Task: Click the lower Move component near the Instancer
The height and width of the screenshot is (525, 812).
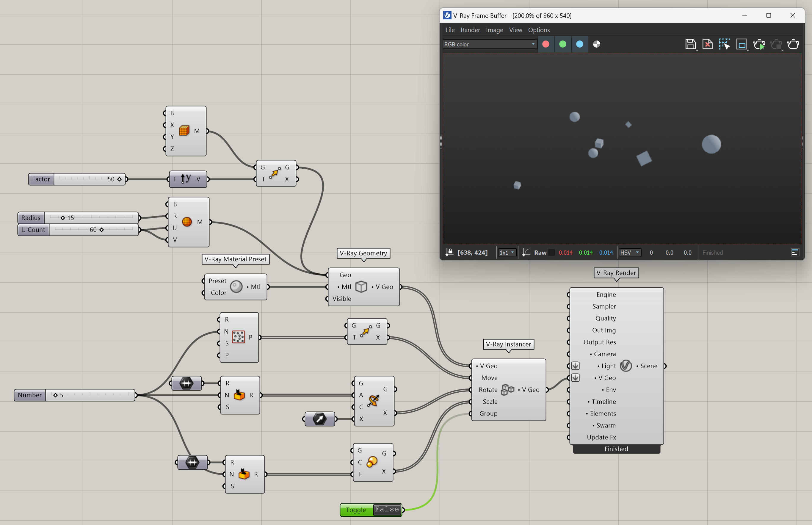Action: (367, 331)
